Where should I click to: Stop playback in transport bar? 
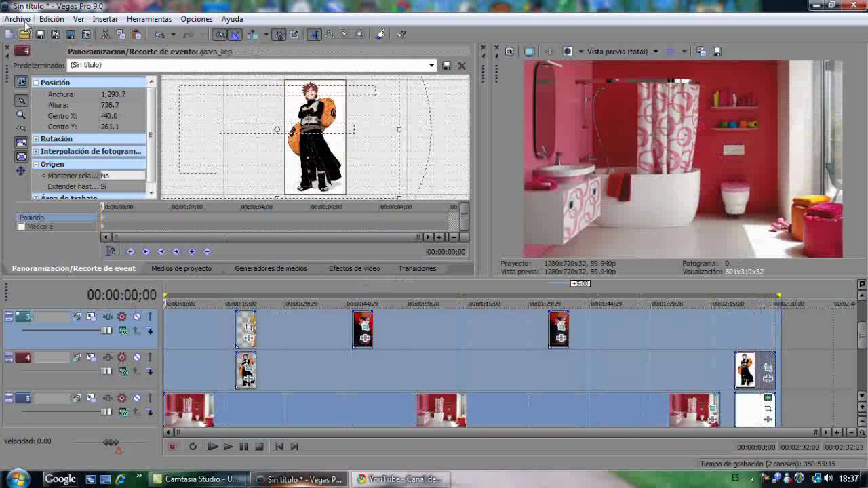click(259, 447)
